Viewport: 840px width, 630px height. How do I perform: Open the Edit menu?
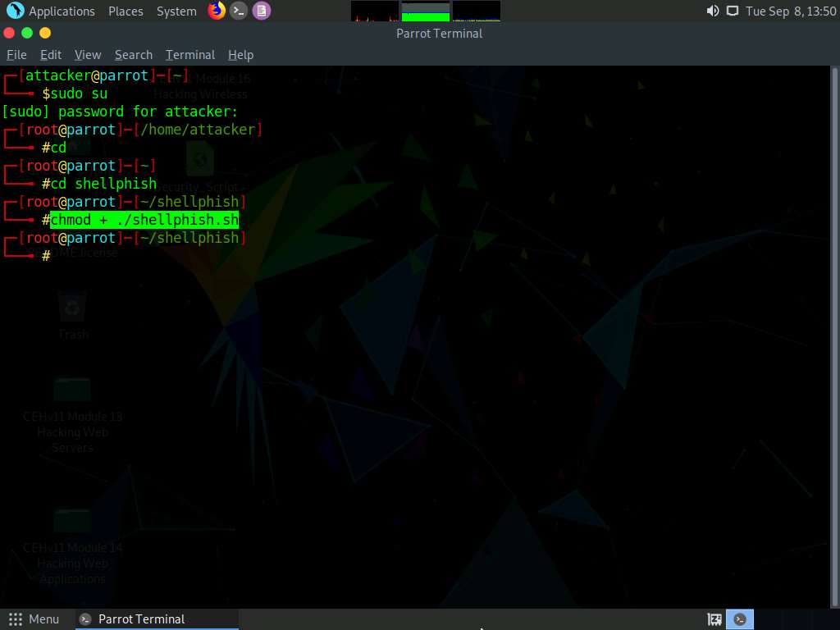point(51,55)
